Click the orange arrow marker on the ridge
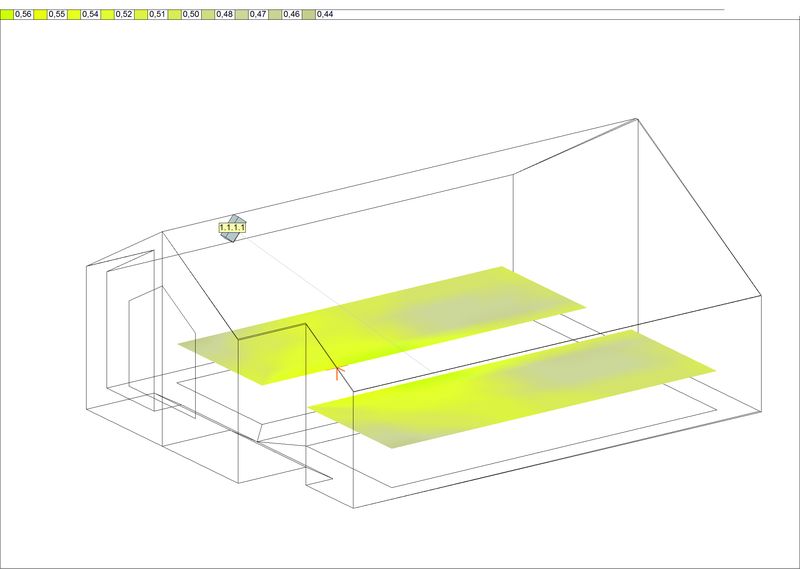The height and width of the screenshot is (569, 800). tap(338, 373)
